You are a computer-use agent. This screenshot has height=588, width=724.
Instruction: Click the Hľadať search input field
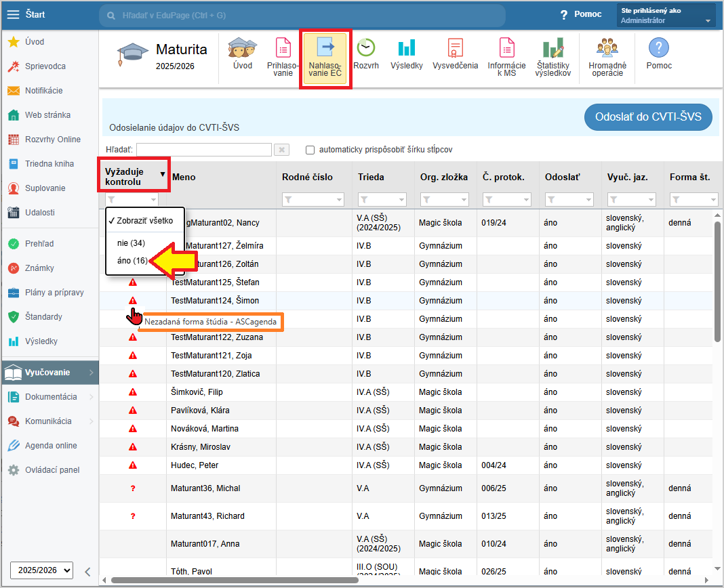click(204, 150)
